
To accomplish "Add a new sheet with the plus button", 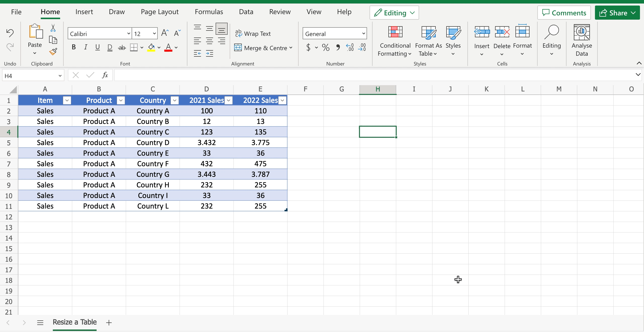I will click(x=108, y=322).
